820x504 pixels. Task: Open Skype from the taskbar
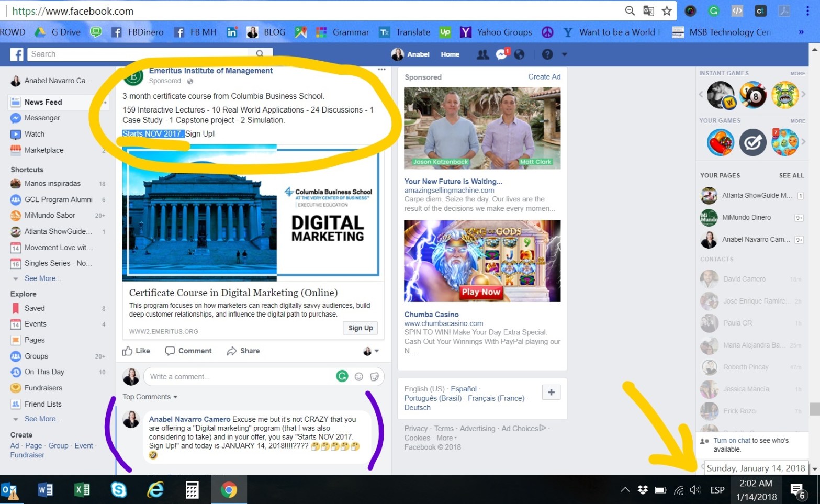(x=119, y=490)
